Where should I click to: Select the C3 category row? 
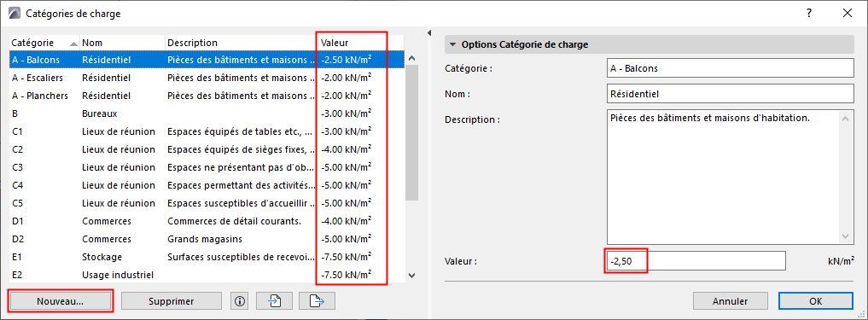point(207,167)
